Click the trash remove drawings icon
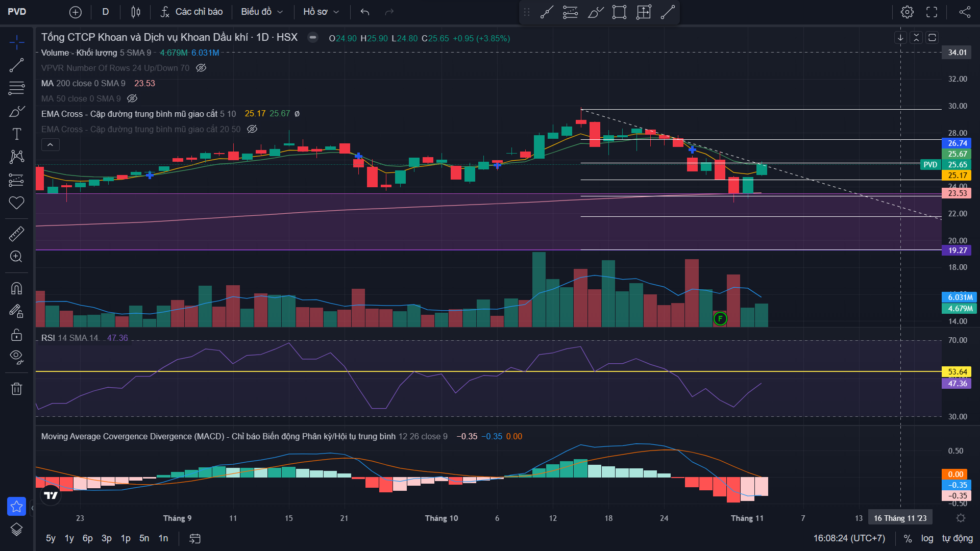 coord(16,389)
